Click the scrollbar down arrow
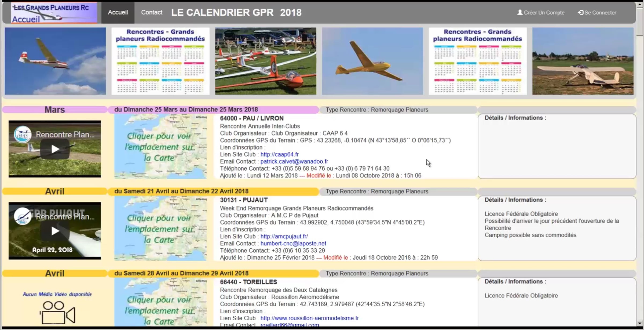Screen dimensions: 644x330 (x=640, y=323)
